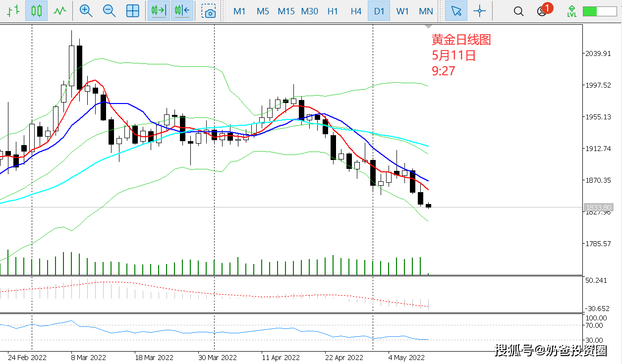622x364 pixels.
Task: Select candlestick chart type
Action: (37, 11)
